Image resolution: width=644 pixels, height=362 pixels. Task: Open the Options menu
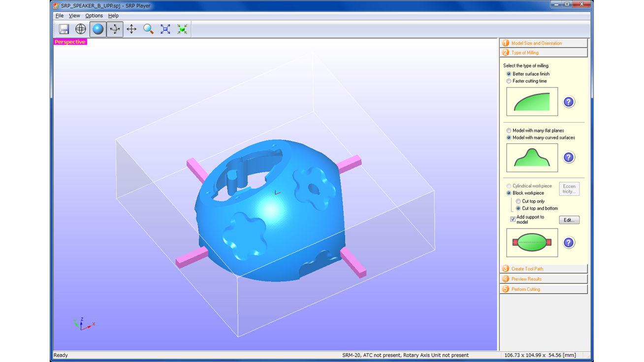point(94,16)
